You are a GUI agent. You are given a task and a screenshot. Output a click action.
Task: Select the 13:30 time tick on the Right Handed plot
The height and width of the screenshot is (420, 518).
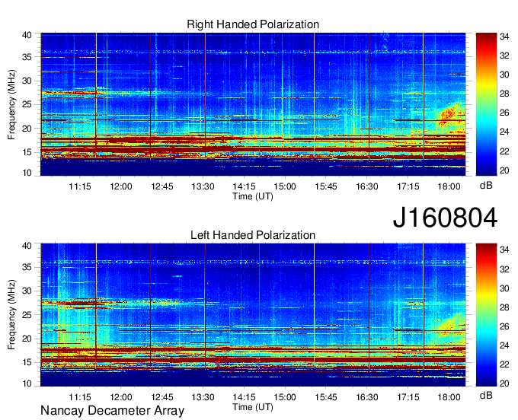click(203, 186)
